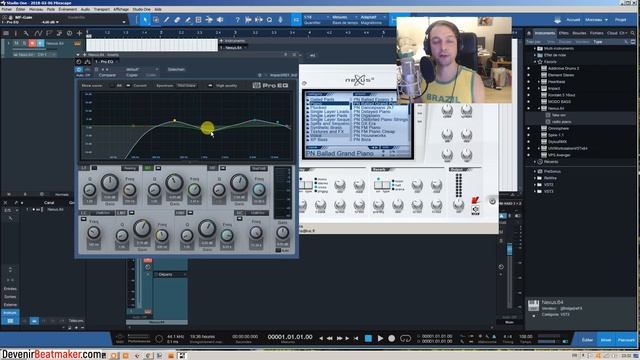
Task: Click the wrench track settings icon
Action: pos(26,33)
